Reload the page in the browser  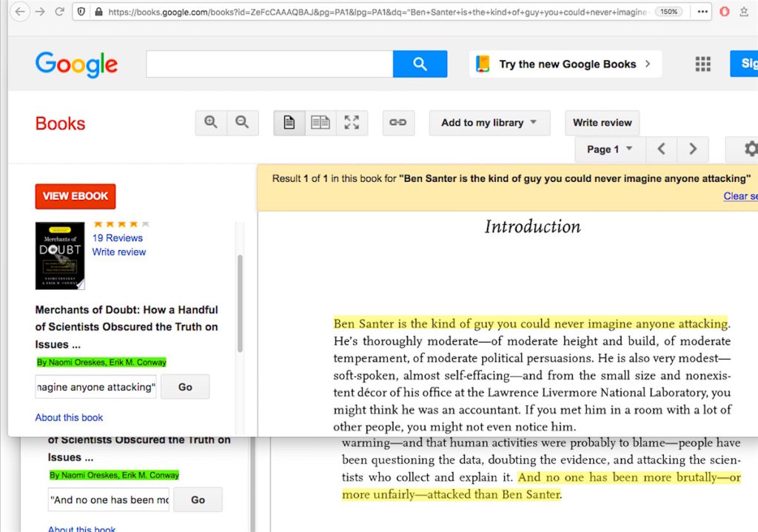coord(59,12)
